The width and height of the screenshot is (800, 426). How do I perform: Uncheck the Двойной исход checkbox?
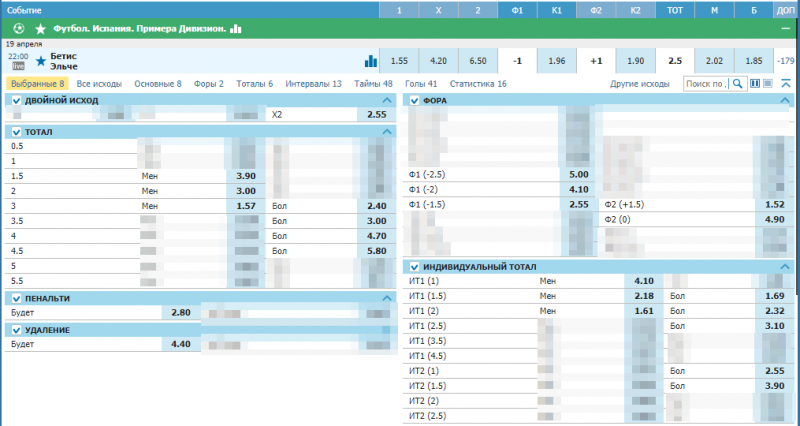click(x=16, y=101)
